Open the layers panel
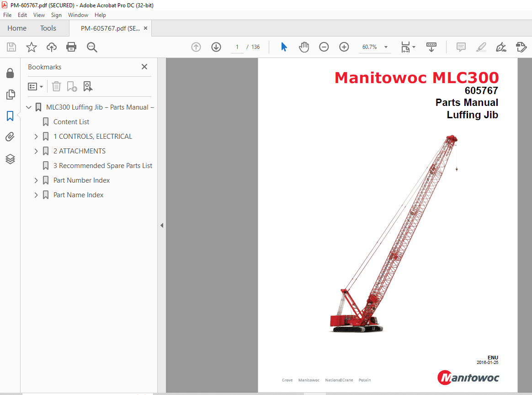The image size is (532, 395). click(10, 158)
